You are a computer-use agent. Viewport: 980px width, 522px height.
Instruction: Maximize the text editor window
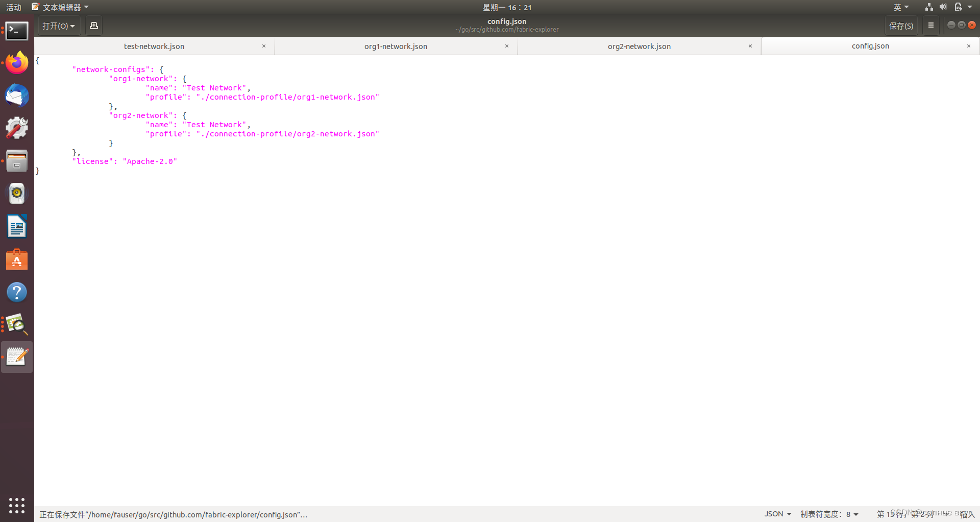click(x=961, y=25)
